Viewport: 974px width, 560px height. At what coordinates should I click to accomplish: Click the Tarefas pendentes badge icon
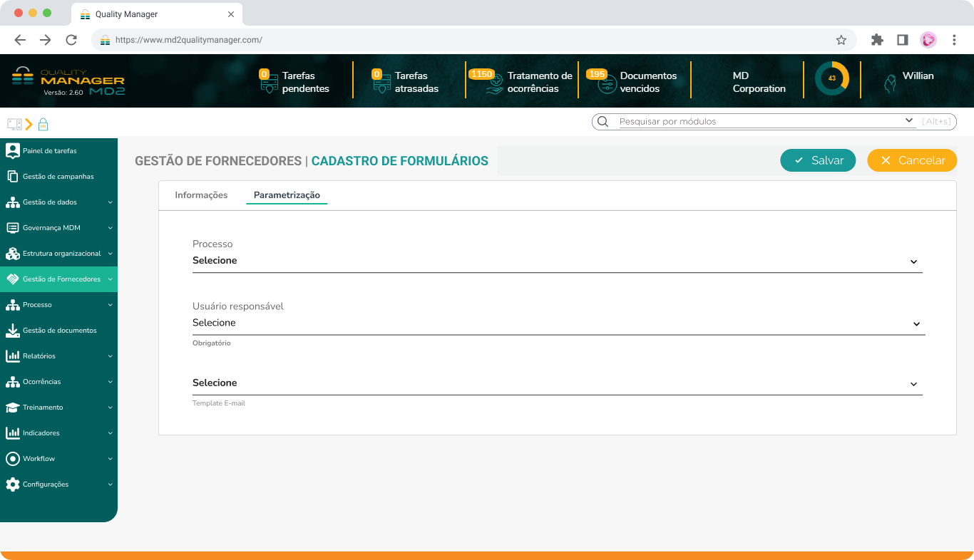(x=268, y=80)
